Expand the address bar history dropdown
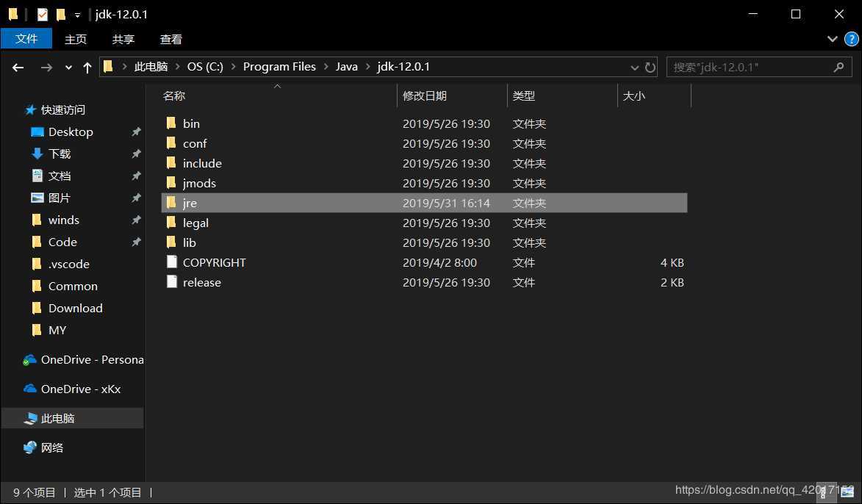 click(635, 67)
